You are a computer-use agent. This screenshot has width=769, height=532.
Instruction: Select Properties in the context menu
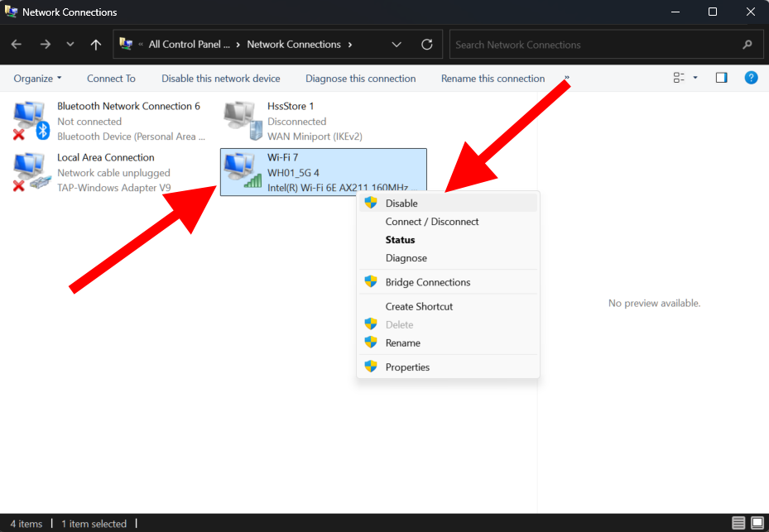(407, 367)
